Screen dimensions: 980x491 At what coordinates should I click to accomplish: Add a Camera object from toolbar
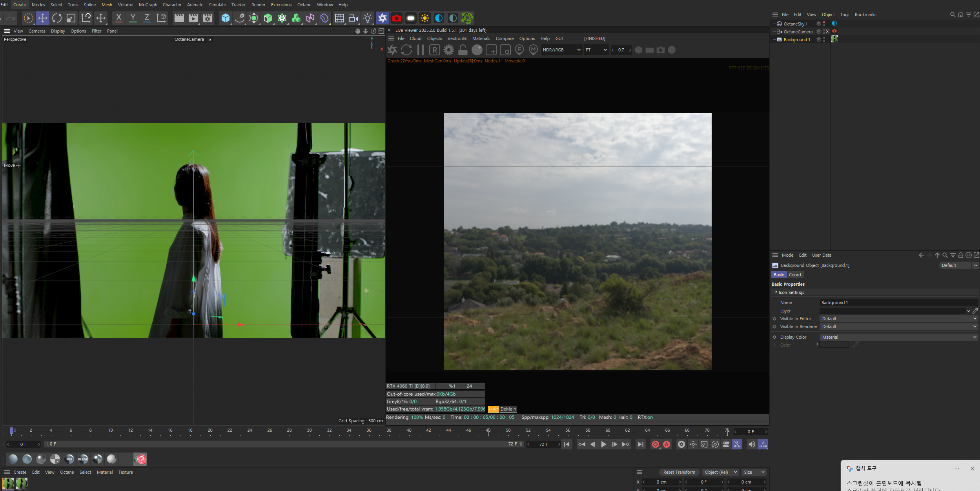(353, 18)
